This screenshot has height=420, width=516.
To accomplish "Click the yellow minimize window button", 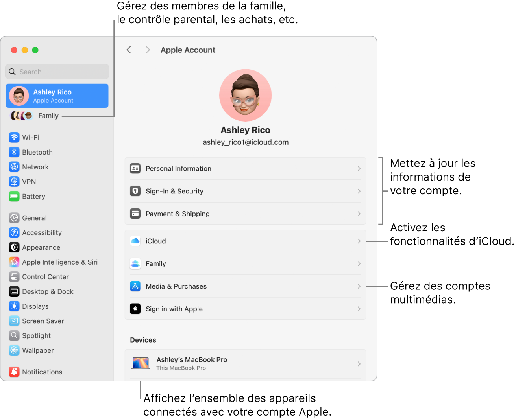I will click(x=24, y=50).
